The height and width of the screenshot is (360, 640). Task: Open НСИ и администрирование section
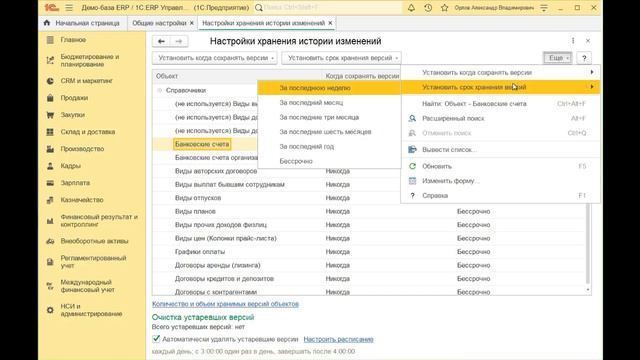pos(91,310)
